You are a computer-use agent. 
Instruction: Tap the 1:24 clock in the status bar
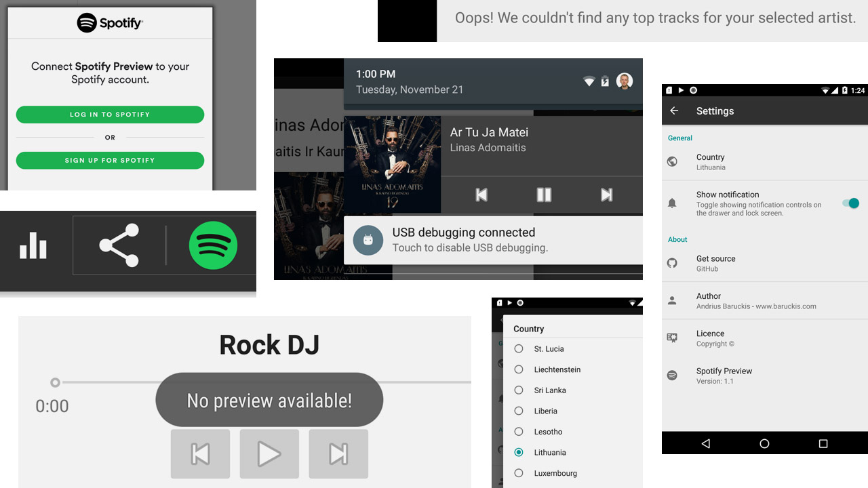[x=858, y=90]
